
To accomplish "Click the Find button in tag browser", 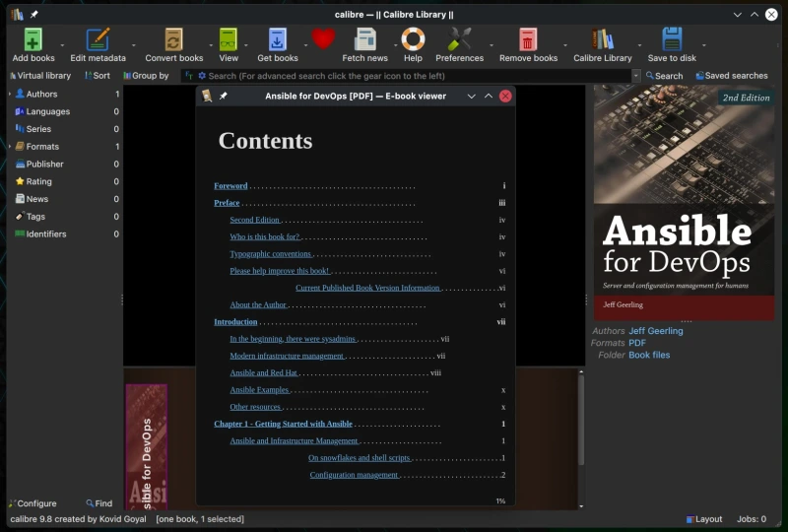I will point(99,503).
